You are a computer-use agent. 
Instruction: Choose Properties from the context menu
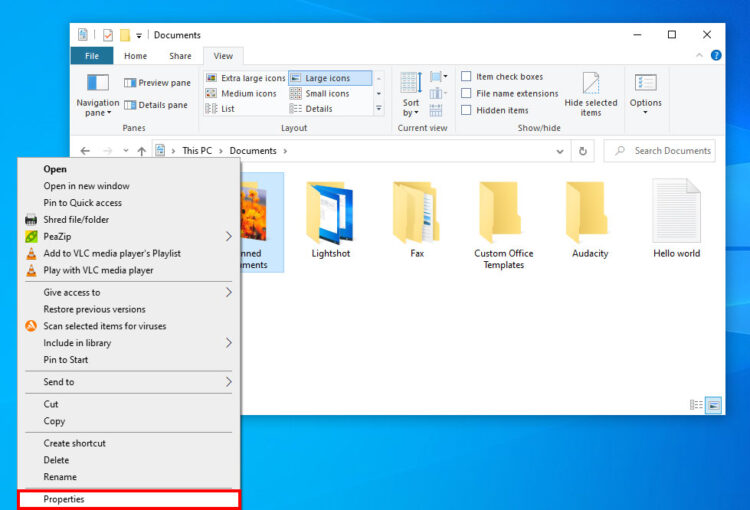pos(129,499)
